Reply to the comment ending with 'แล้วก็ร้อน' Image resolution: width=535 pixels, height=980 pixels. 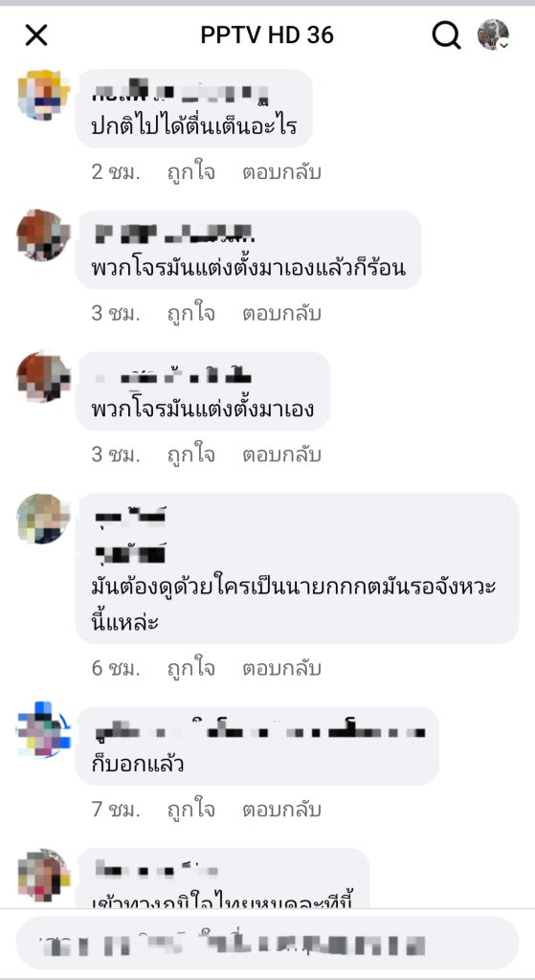pyautogui.click(x=282, y=313)
